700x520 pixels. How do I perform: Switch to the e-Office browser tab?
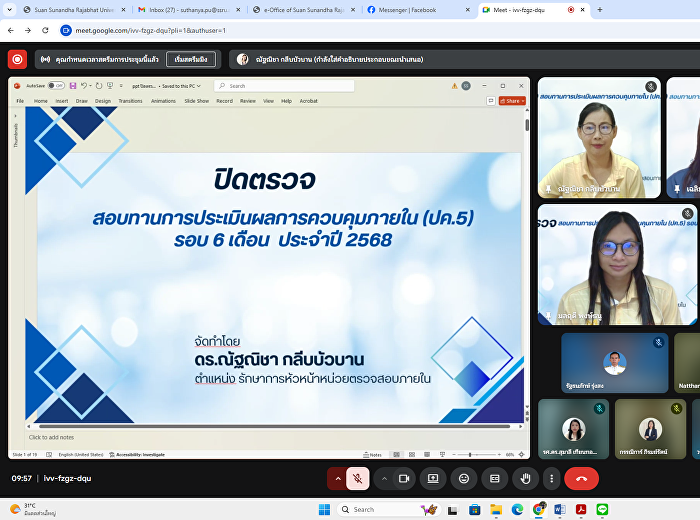click(x=304, y=9)
